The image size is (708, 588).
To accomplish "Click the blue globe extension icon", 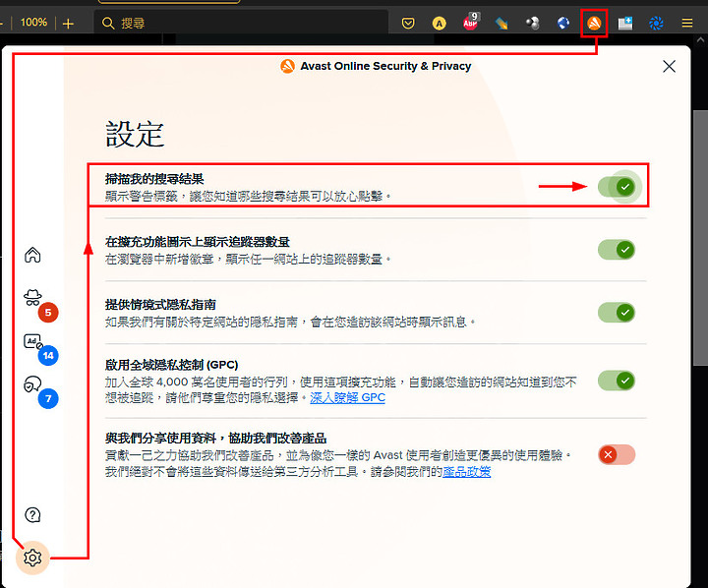I will 563,23.
